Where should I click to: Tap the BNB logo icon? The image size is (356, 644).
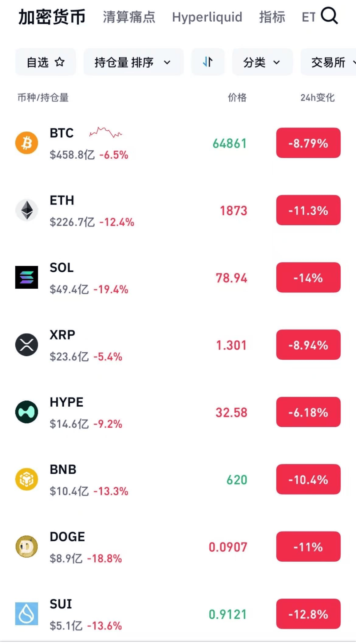pyautogui.click(x=27, y=479)
